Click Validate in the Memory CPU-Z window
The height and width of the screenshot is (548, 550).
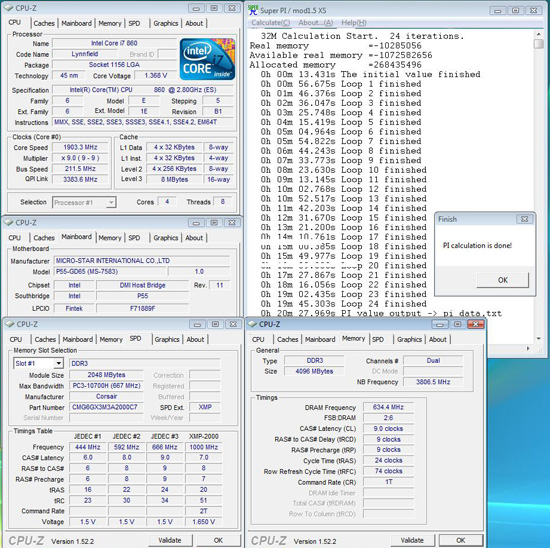[x=412, y=541]
